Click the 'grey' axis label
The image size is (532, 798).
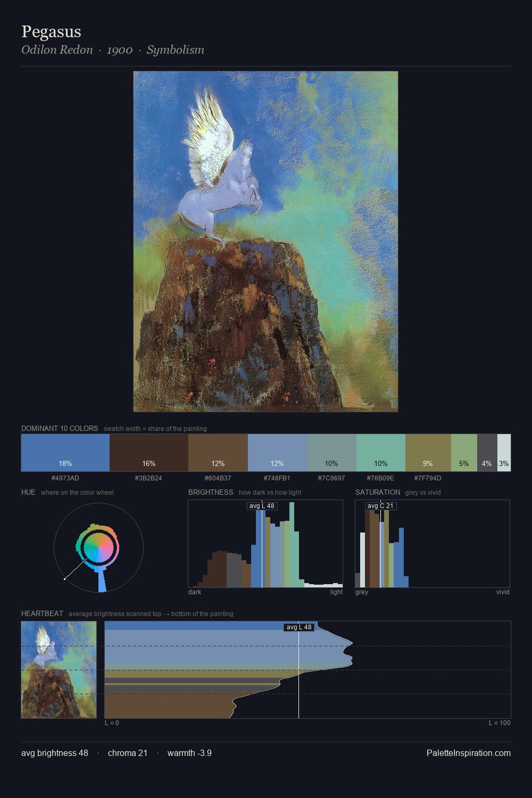pyautogui.click(x=362, y=592)
